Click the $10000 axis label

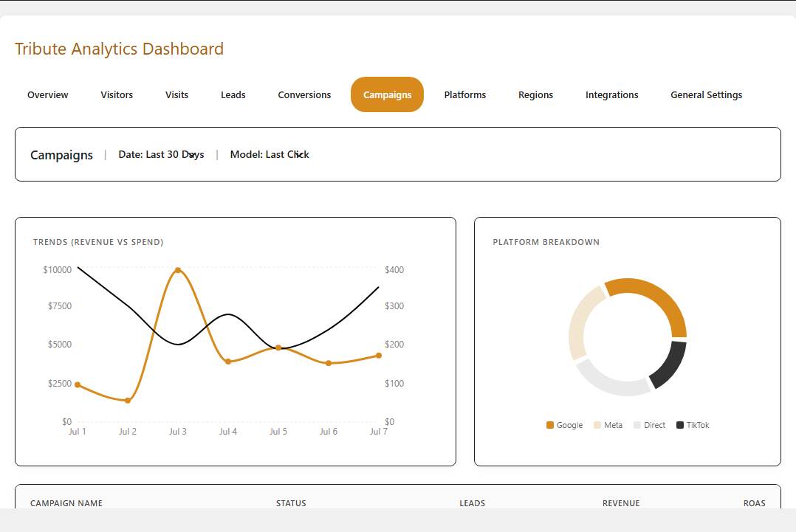[x=58, y=270]
